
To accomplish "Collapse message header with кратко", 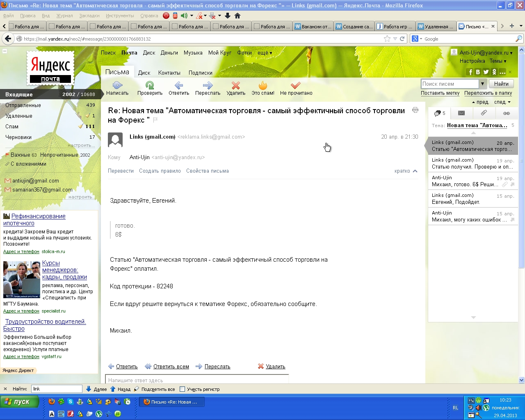I will pos(406,171).
